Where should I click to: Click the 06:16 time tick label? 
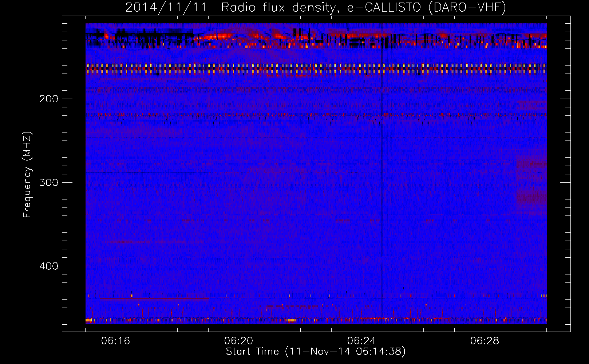coord(116,341)
